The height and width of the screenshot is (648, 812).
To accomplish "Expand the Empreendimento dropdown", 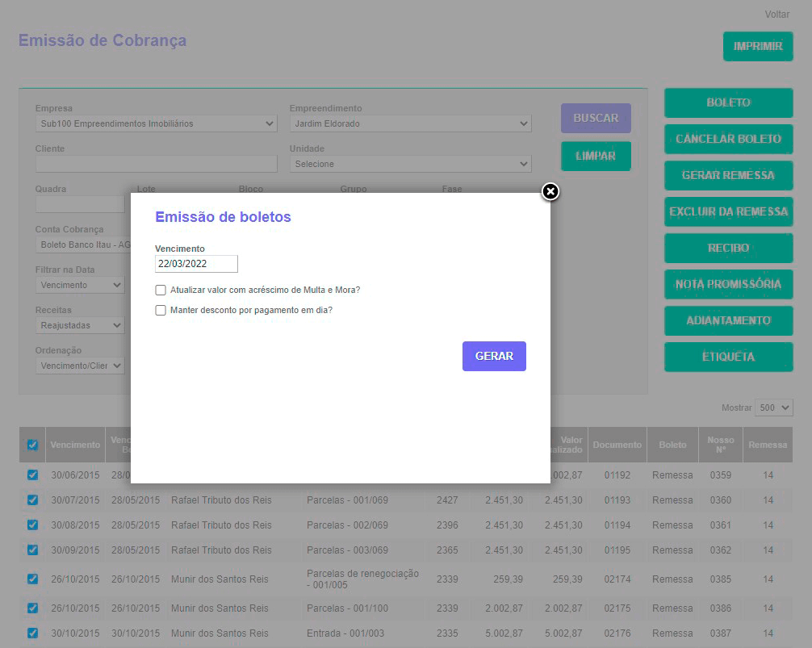I will pos(410,124).
